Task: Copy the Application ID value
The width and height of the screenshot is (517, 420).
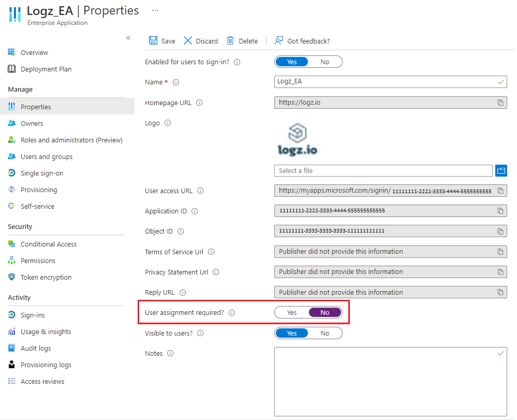Action: coord(500,211)
